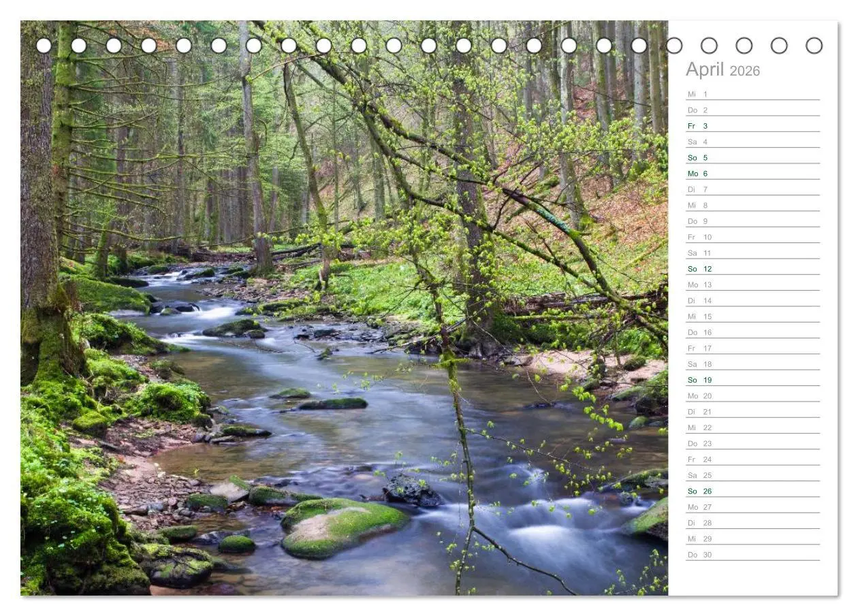Click the 'So 12' Sunday row
Image resolution: width=858 pixels, height=616 pixels.
pyautogui.click(x=752, y=268)
